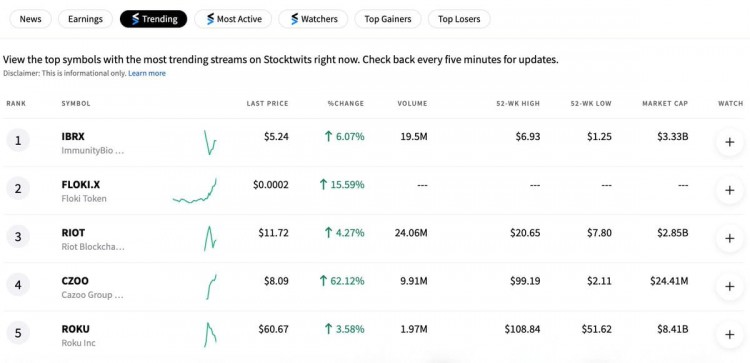This screenshot has height=363, width=750.
Task: Add ROKU to watchlist with plus icon
Action: coord(729,334)
